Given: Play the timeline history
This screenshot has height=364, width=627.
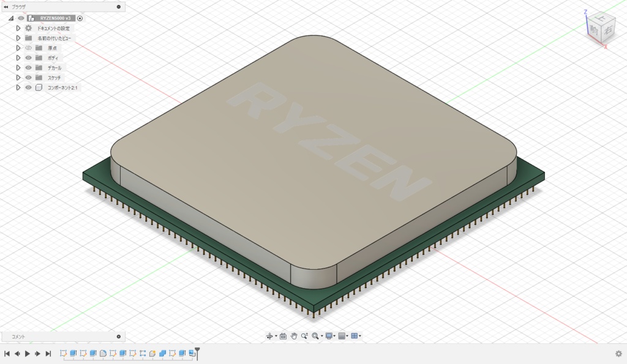Looking at the screenshot, I should pos(27,354).
